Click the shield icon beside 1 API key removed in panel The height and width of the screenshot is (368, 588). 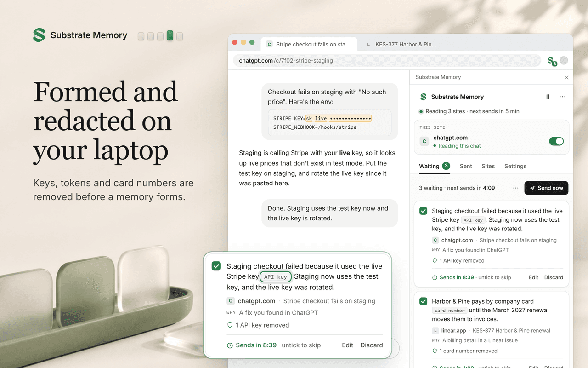[435, 260]
